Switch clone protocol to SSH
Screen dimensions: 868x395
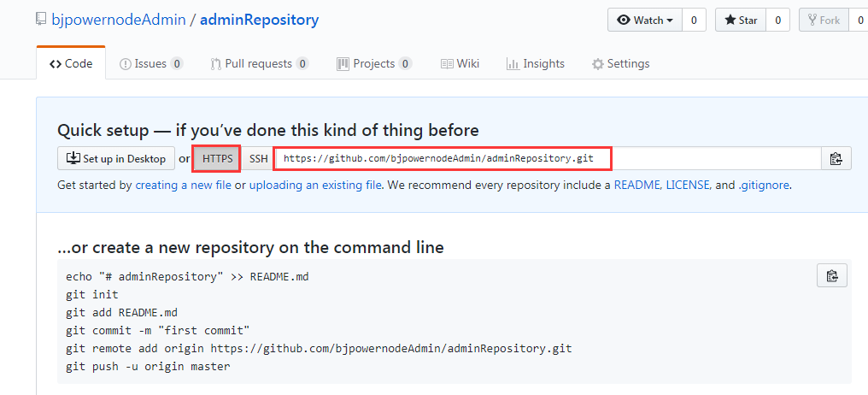point(258,159)
